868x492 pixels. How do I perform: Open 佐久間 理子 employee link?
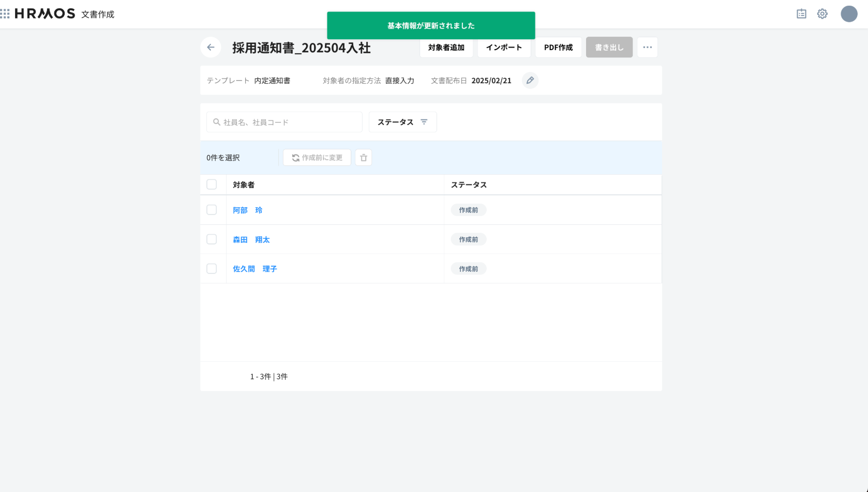point(255,269)
